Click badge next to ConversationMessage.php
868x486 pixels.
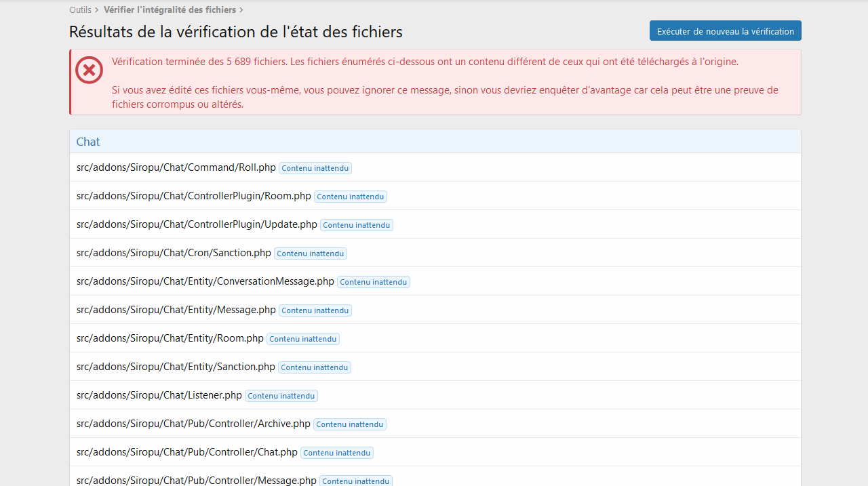click(x=373, y=282)
